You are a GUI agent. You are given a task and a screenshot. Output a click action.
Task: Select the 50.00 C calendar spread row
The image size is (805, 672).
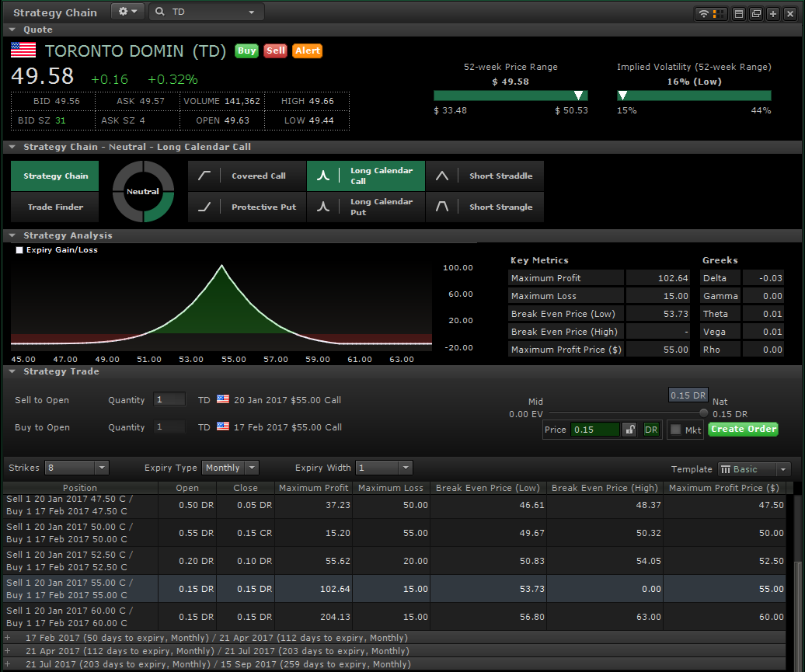click(x=394, y=533)
